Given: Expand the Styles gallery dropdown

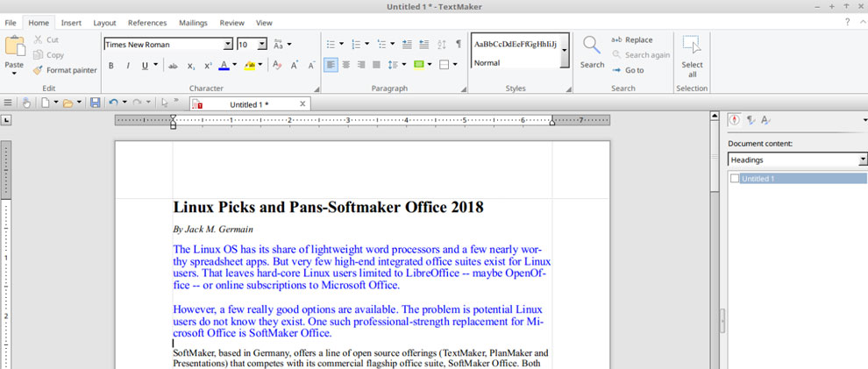Looking at the screenshot, I should (564, 50).
